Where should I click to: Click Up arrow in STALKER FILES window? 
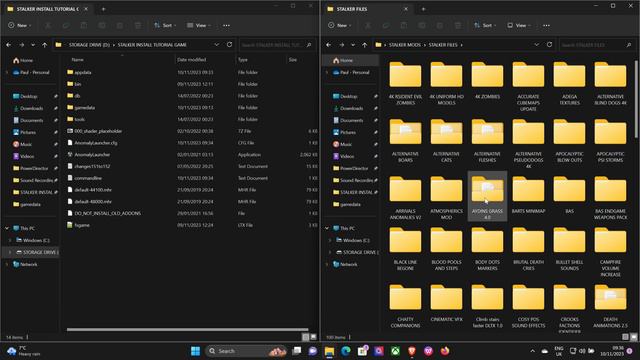pyautogui.click(x=364, y=45)
